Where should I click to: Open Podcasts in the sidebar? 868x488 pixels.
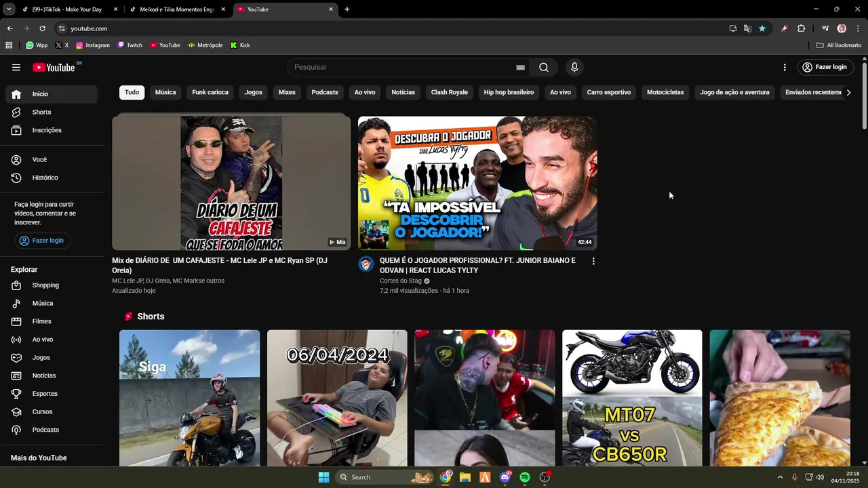pyautogui.click(x=52, y=430)
